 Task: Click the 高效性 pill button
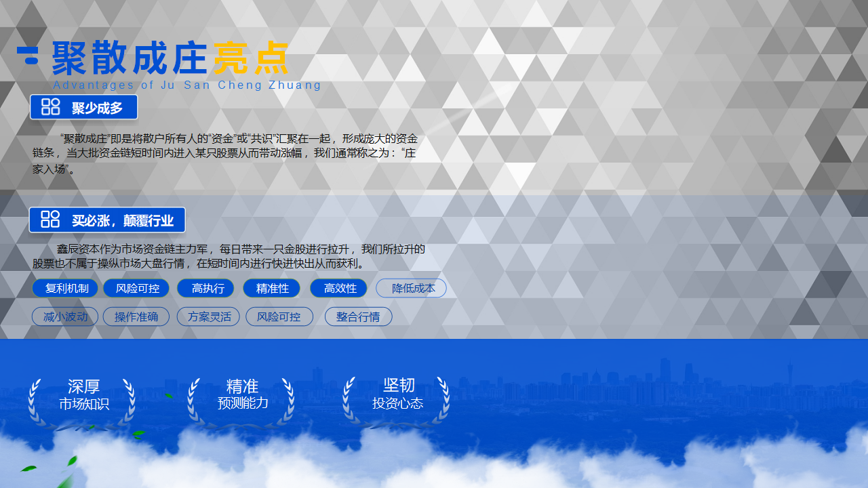click(x=339, y=288)
